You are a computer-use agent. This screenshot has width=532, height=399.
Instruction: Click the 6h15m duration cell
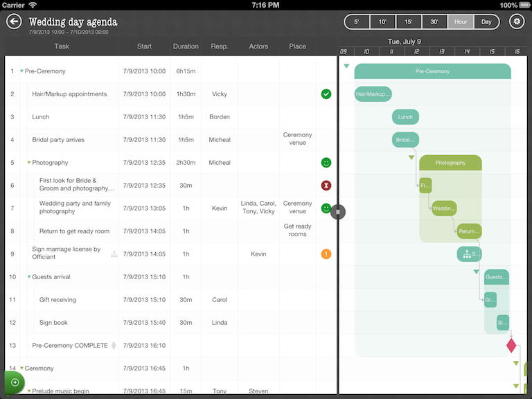(186, 71)
